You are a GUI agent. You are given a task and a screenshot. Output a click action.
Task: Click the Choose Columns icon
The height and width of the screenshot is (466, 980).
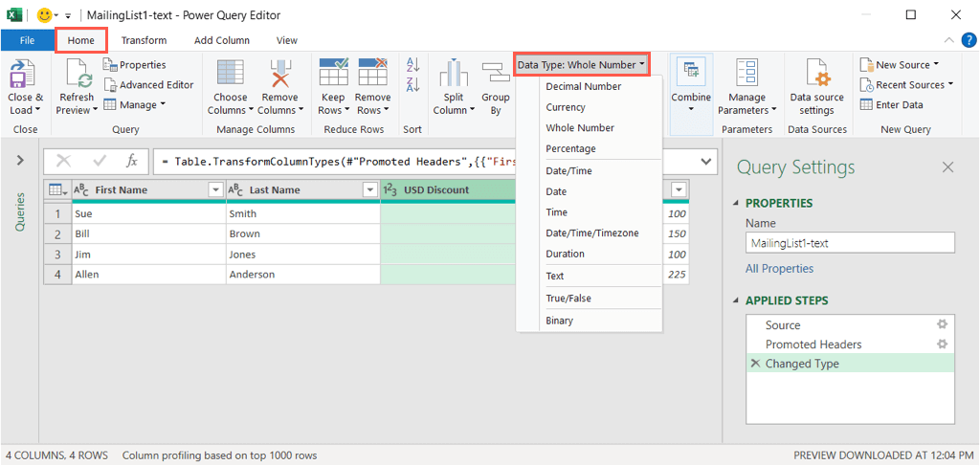230,73
